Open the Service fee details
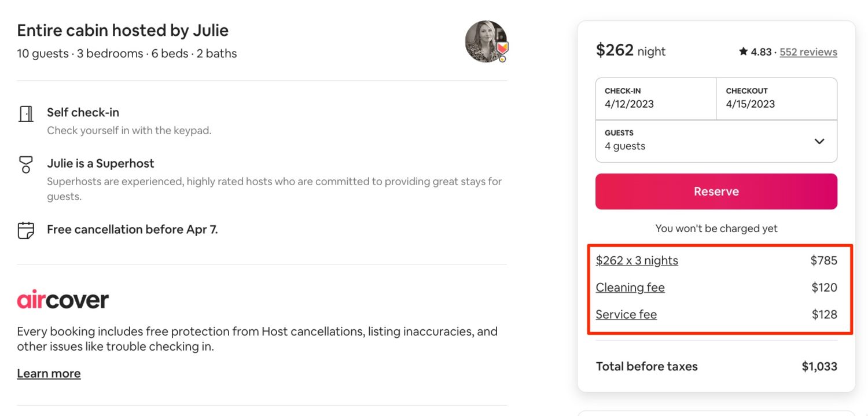The height and width of the screenshot is (416, 868). [626, 314]
